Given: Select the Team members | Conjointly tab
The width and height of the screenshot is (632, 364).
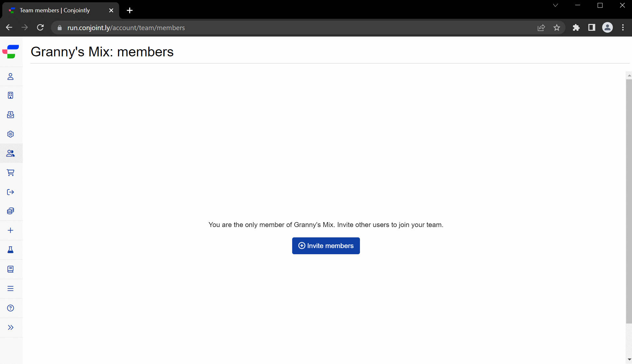Looking at the screenshot, I should click(61, 10).
